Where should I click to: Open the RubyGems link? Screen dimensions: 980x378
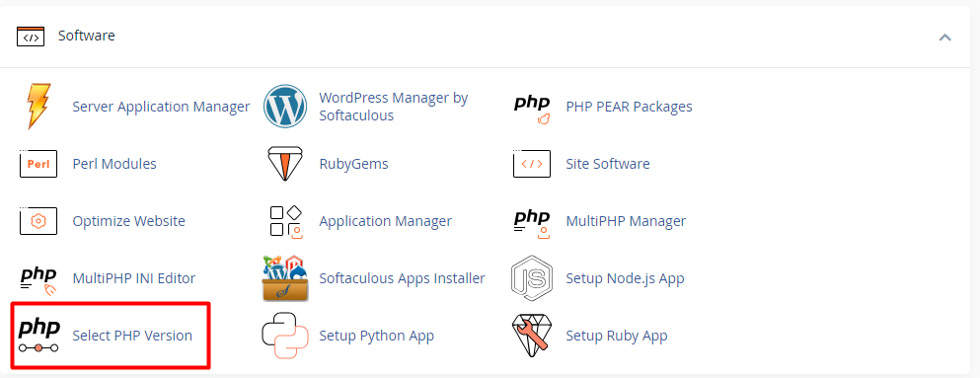click(353, 164)
